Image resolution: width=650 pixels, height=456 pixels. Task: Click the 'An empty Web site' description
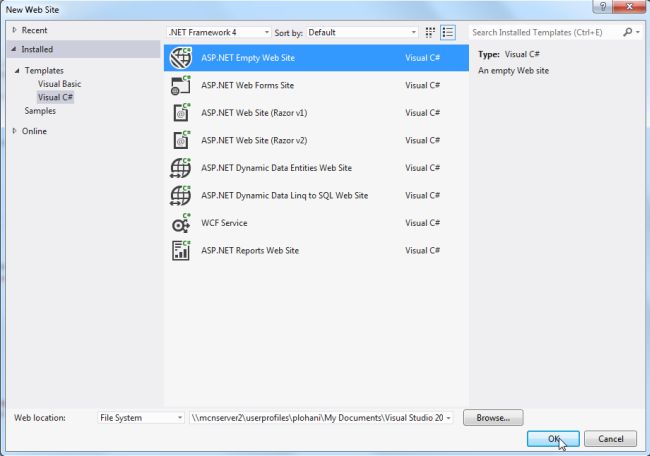pyautogui.click(x=513, y=70)
